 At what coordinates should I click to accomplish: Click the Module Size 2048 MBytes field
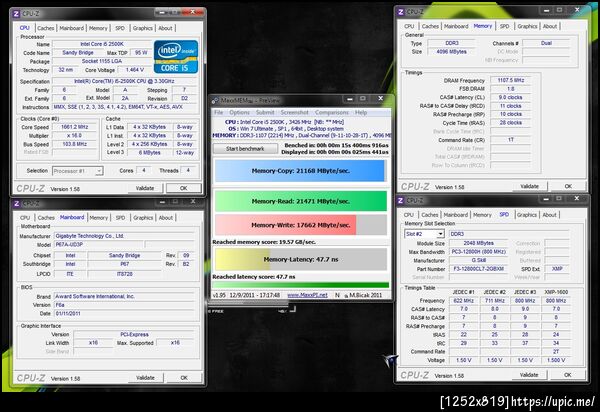pyautogui.click(x=478, y=243)
